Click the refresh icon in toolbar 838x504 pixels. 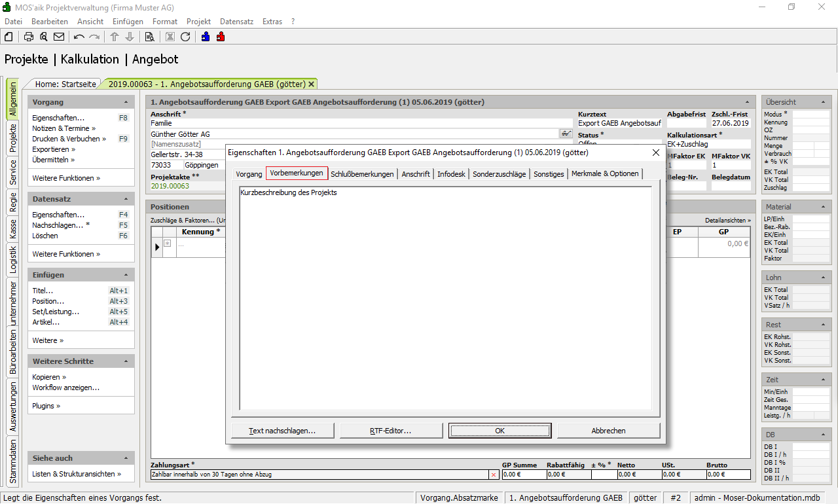point(185,37)
